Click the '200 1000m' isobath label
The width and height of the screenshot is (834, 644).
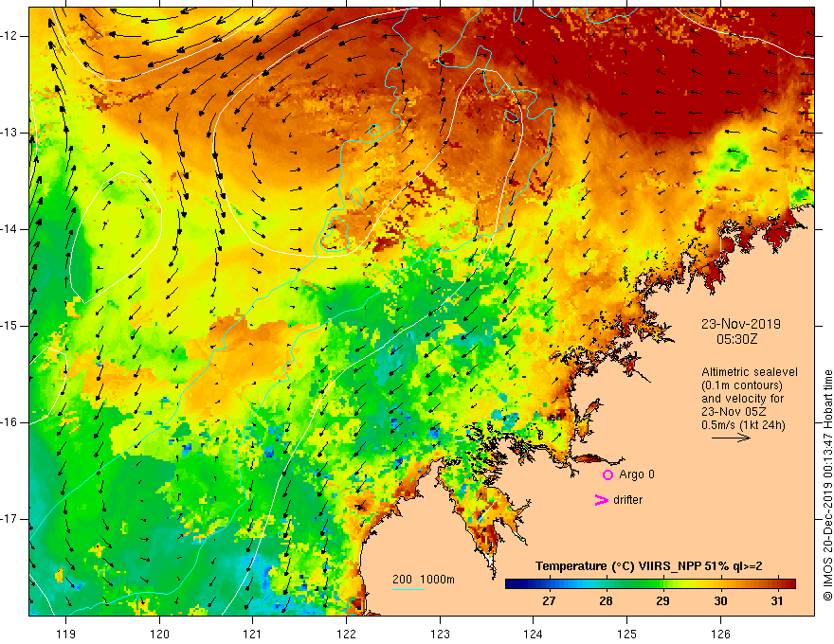pos(424,580)
